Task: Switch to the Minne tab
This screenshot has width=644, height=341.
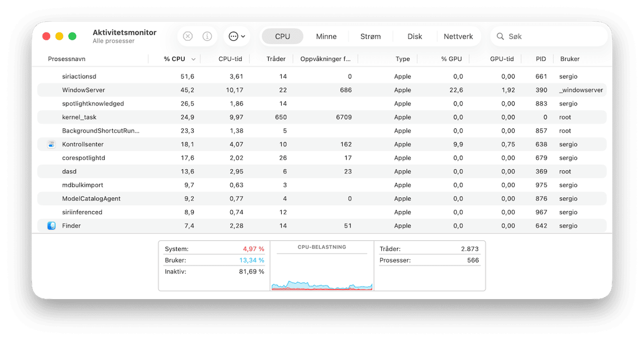Action: 326,37
